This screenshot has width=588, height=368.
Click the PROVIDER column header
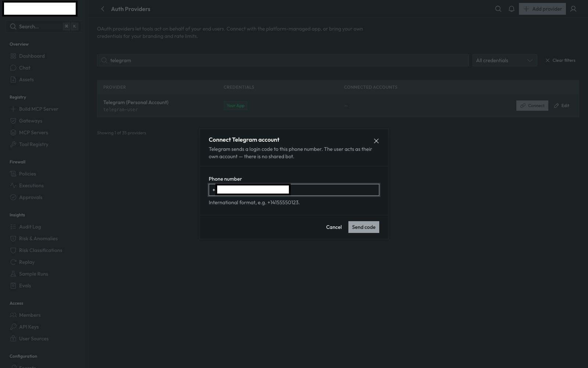[114, 87]
